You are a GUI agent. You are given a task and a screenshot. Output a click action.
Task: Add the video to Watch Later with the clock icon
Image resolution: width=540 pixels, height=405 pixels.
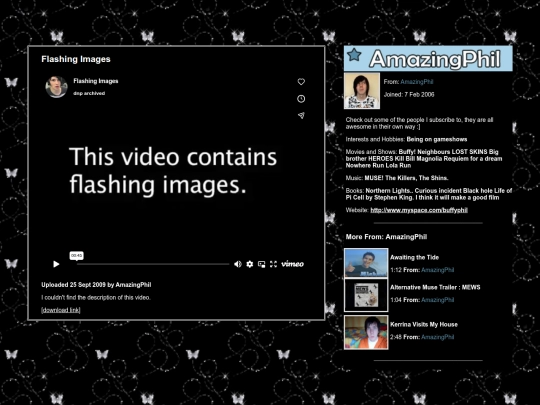[301, 99]
